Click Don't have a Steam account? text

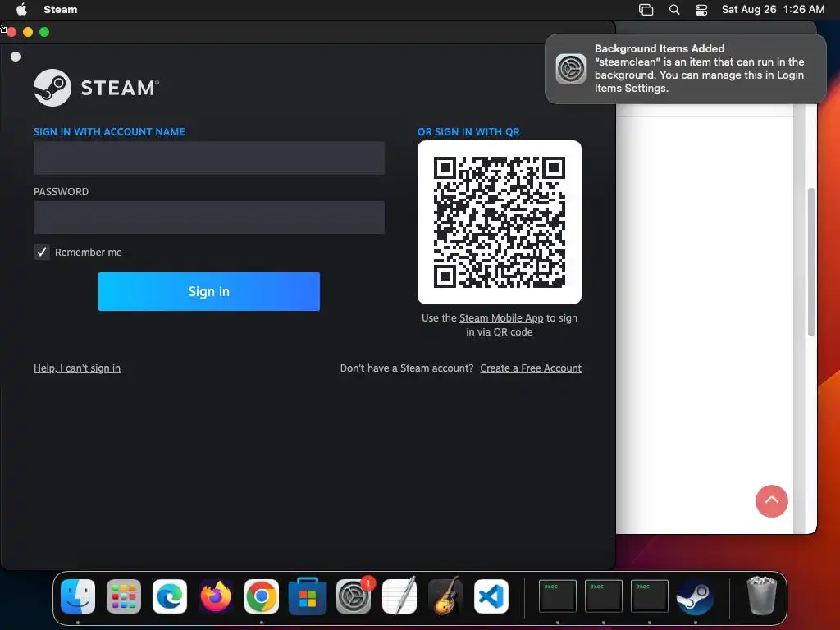(407, 368)
